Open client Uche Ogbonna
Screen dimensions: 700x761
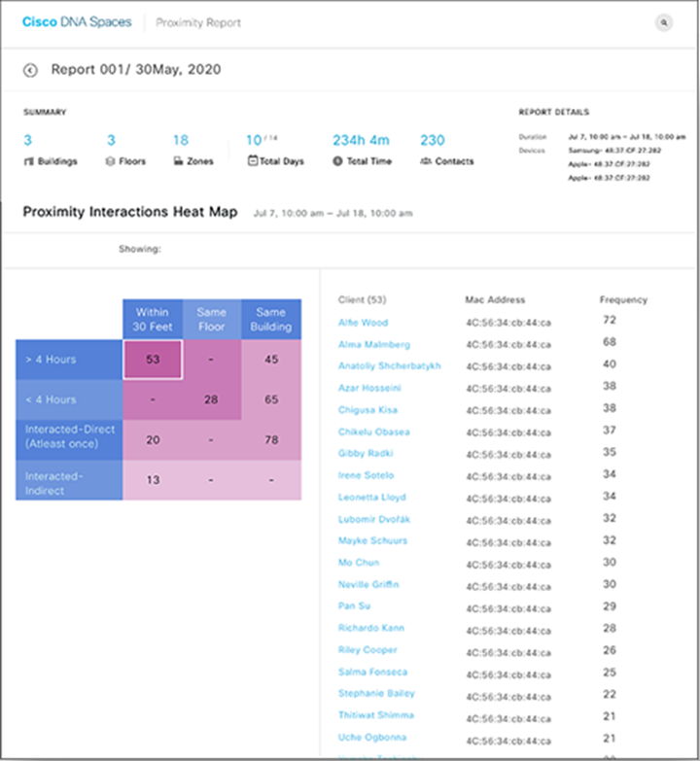coord(372,737)
